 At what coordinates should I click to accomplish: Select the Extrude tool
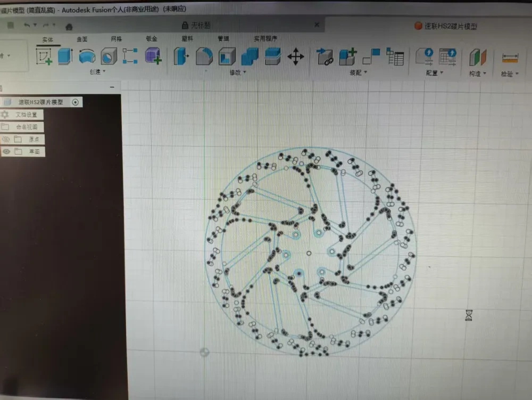(65, 56)
